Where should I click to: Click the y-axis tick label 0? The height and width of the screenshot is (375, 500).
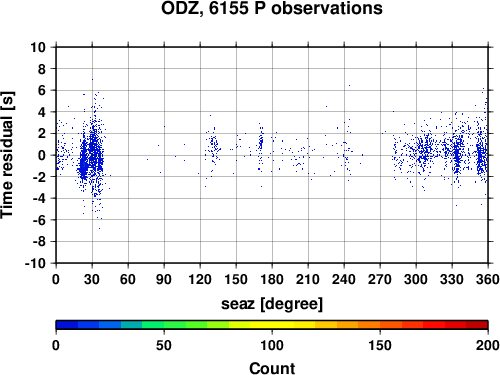click(42, 155)
